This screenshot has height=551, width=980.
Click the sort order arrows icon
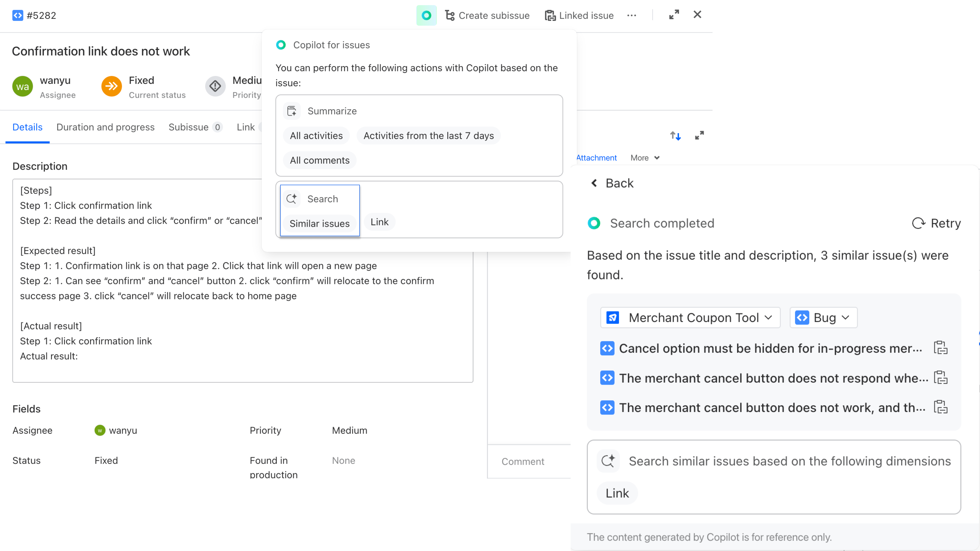(x=675, y=135)
